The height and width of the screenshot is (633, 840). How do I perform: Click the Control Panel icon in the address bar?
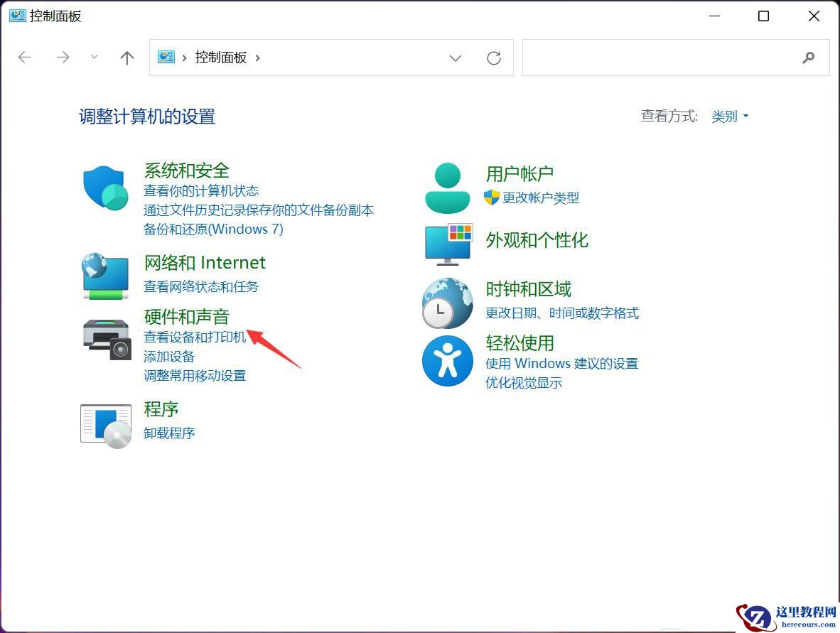pos(166,57)
